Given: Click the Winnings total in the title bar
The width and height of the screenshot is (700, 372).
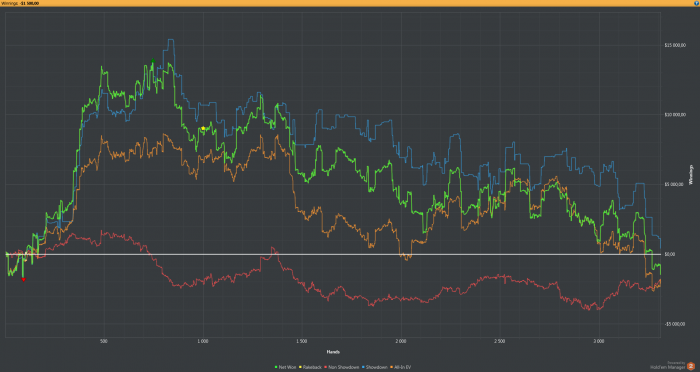Looking at the screenshot, I should pos(20,3).
